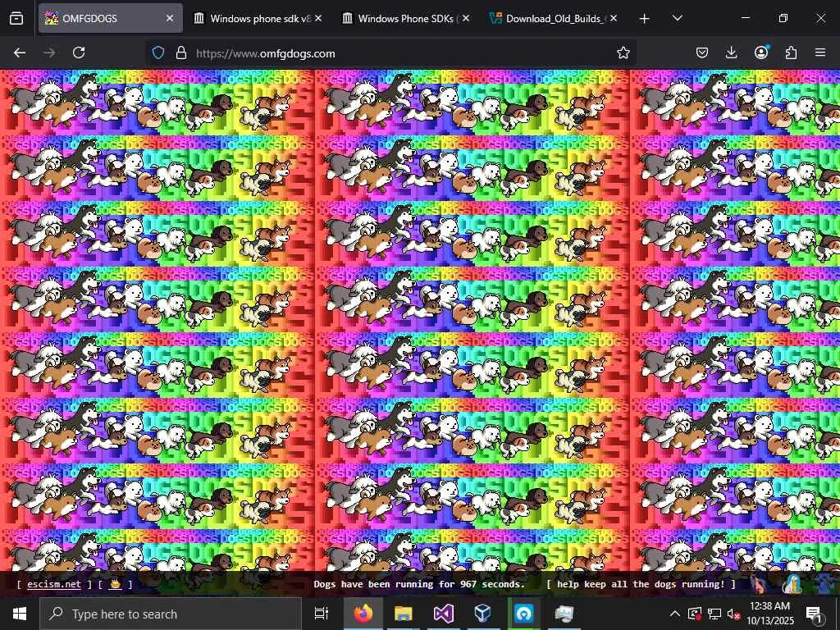Open the tracking protection shield panel

point(158,53)
